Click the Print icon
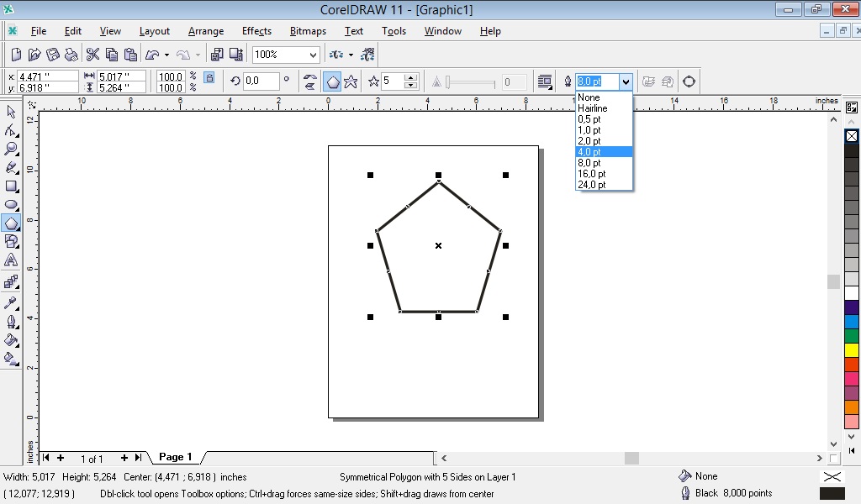Viewport: 861px width, 504px height. (x=71, y=55)
